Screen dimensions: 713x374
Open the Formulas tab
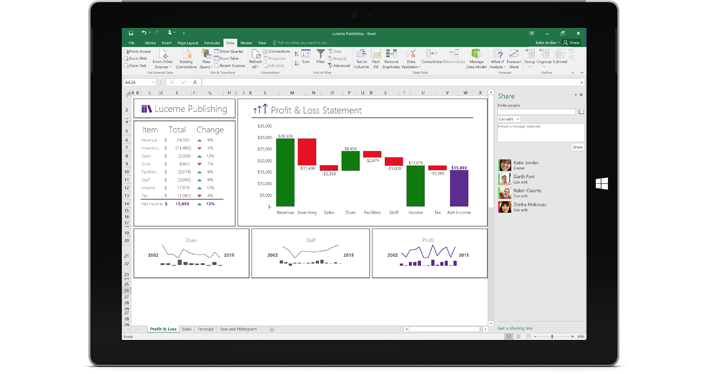211,43
